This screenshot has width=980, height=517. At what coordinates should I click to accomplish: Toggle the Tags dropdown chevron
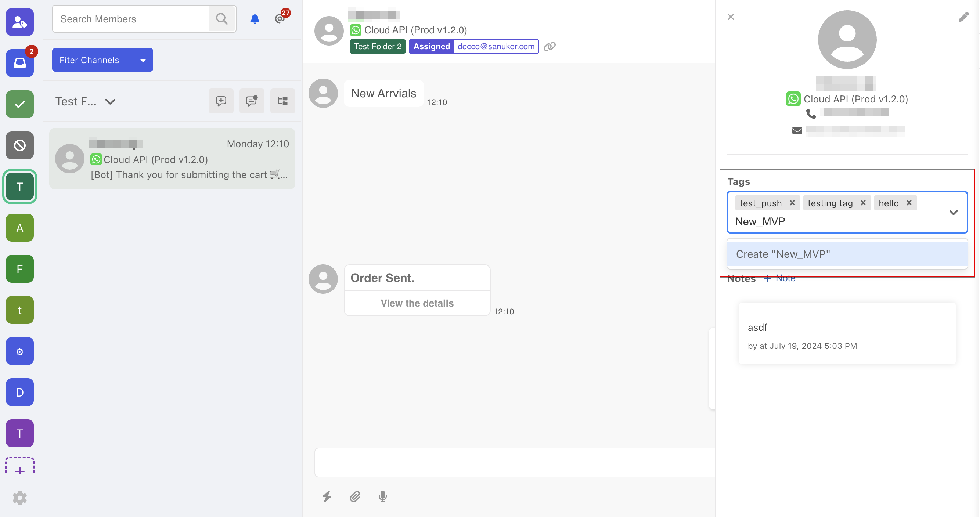click(x=953, y=212)
